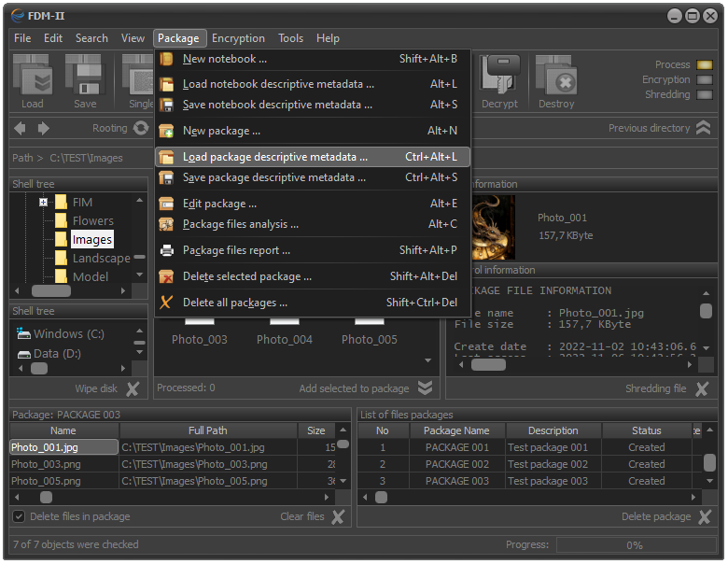728x564 pixels.
Task: Click the Save package descriptive metadata icon
Action: click(x=166, y=177)
